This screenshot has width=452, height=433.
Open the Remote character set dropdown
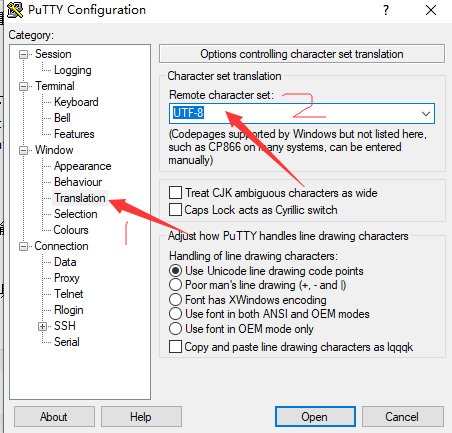426,114
